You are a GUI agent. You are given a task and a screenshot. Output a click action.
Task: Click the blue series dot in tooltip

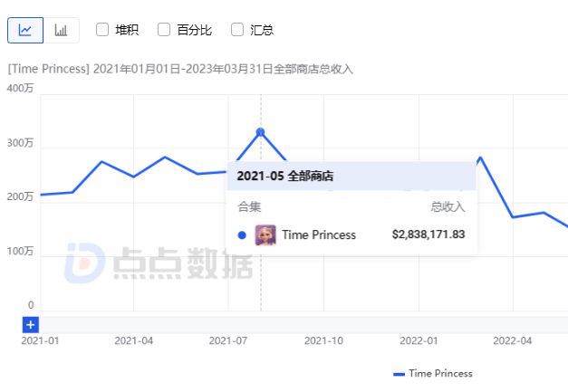(242, 235)
